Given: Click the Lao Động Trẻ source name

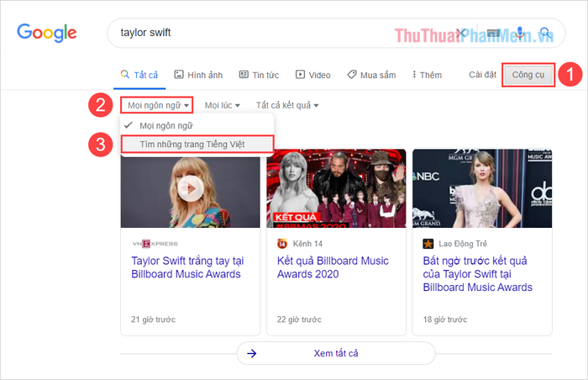Looking at the screenshot, I should [x=463, y=244].
